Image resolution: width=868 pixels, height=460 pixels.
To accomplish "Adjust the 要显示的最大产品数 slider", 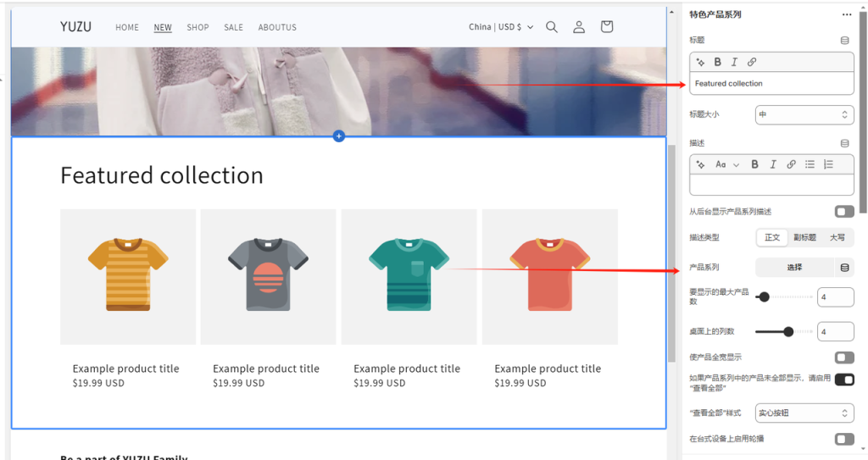I will (784, 297).
